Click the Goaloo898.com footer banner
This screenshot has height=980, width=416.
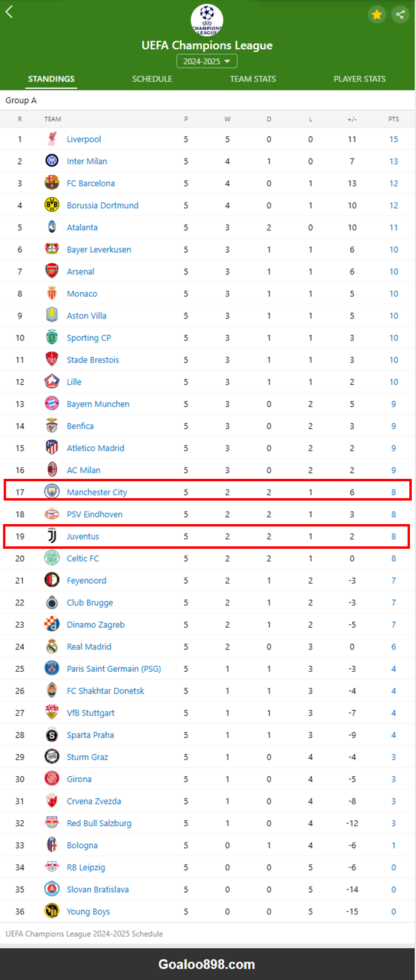coord(207,964)
